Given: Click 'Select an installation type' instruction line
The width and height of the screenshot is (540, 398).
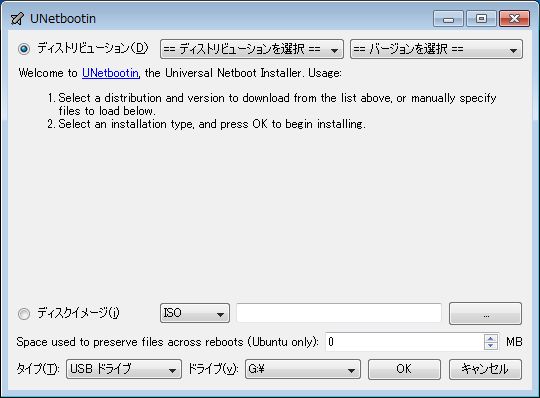Looking at the screenshot, I should [x=207, y=124].
